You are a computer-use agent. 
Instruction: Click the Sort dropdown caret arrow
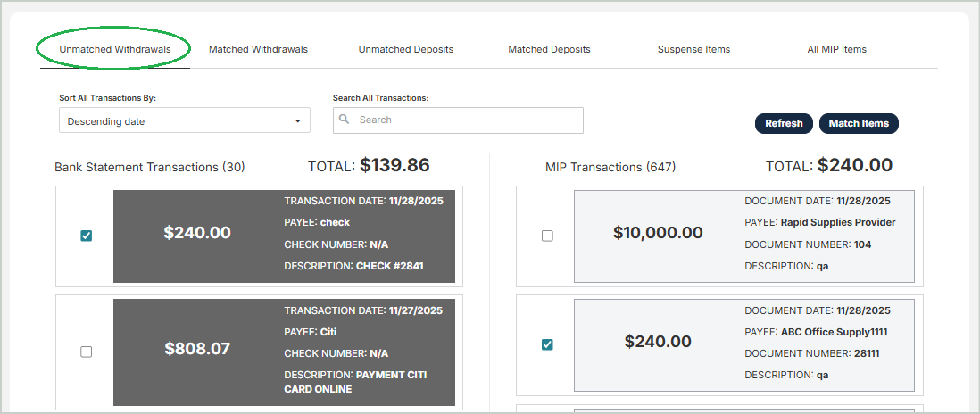(297, 121)
